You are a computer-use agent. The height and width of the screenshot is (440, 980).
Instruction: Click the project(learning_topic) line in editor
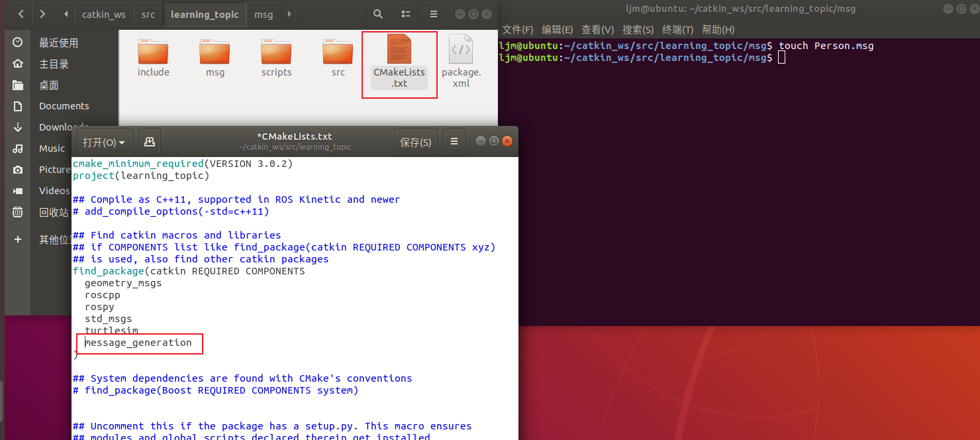click(x=141, y=176)
